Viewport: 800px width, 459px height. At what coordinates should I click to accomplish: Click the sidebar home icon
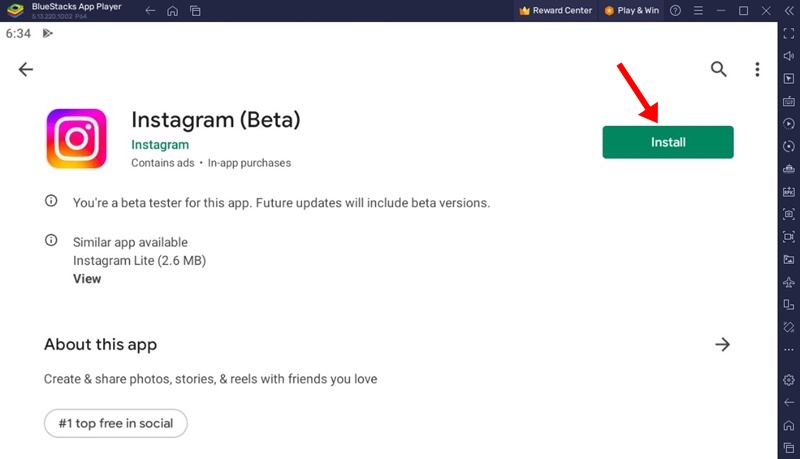point(789,425)
